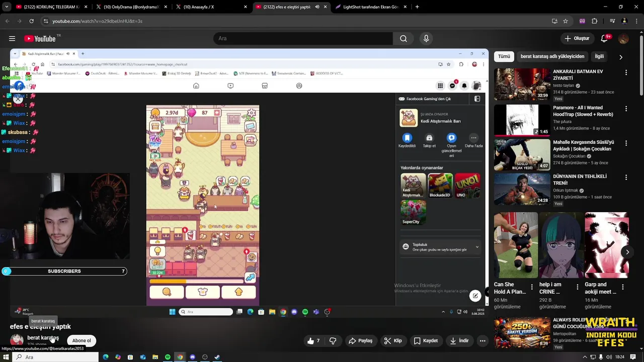Viewport: 644px width, 362px height.
Task: Open the tab search dropdown arrow
Action: [6, 7]
